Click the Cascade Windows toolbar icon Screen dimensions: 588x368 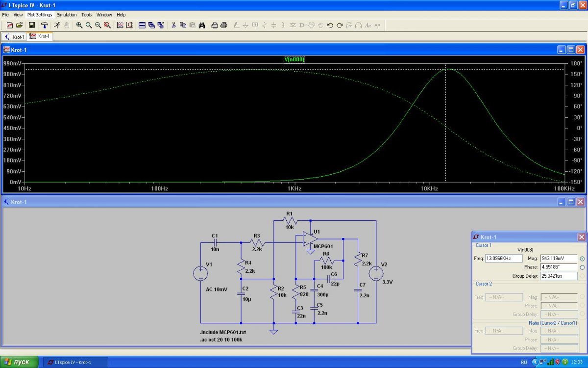point(151,25)
